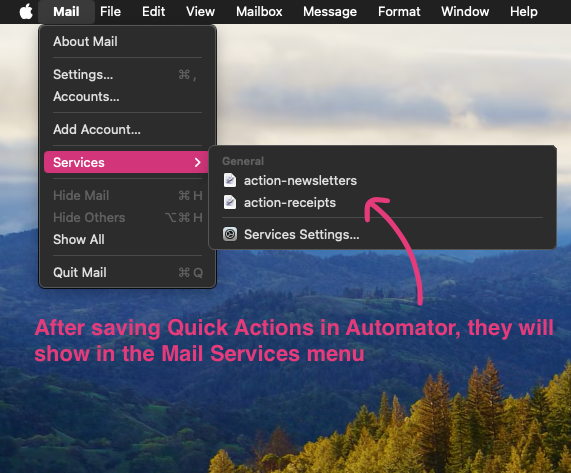Click the action-newsletters workflow document icon
Viewport: 571px width, 473px height.
click(230, 180)
